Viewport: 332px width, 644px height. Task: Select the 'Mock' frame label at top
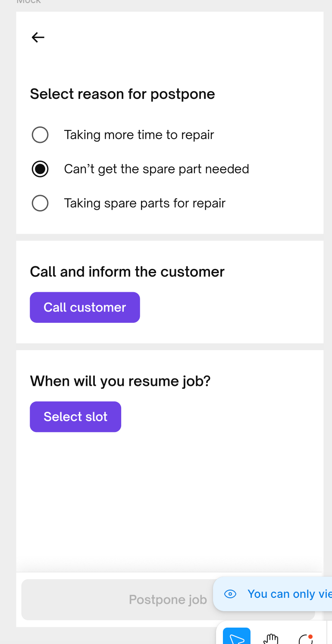28,2
